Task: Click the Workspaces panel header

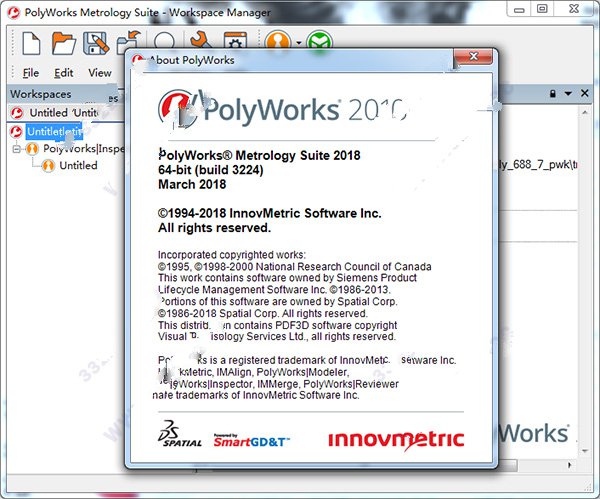Action: [41, 94]
